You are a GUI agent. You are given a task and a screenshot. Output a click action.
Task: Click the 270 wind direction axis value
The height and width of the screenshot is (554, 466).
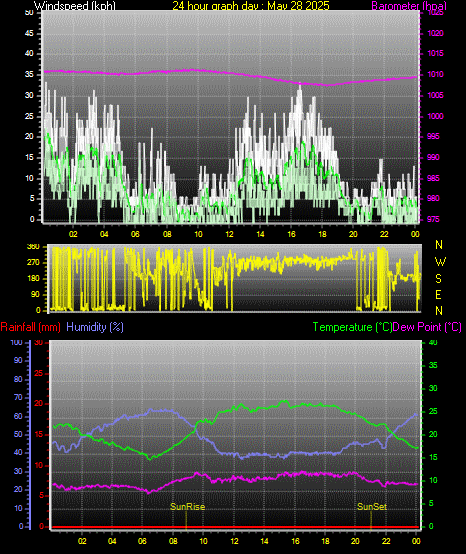[33, 263]
